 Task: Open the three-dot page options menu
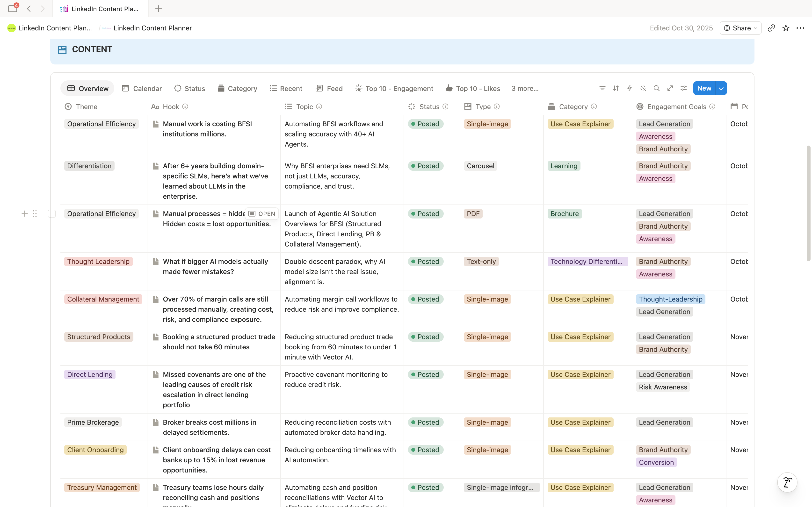[800, 28]
